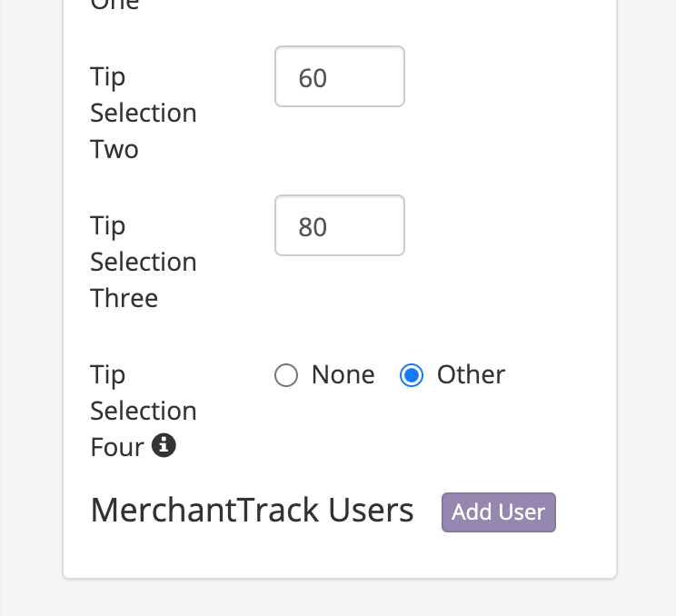
Task: Click the value 60 inside its field
Action: click(x=313, y=78)
